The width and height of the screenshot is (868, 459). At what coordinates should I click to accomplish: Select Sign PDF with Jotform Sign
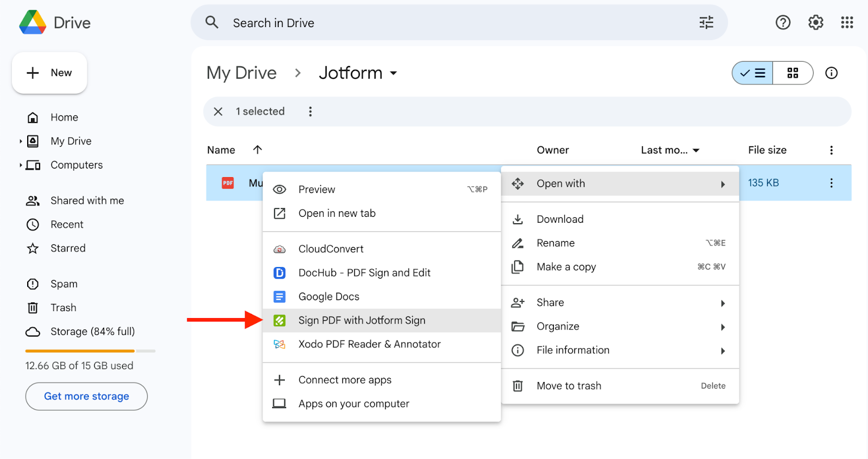tap(361, 321)
